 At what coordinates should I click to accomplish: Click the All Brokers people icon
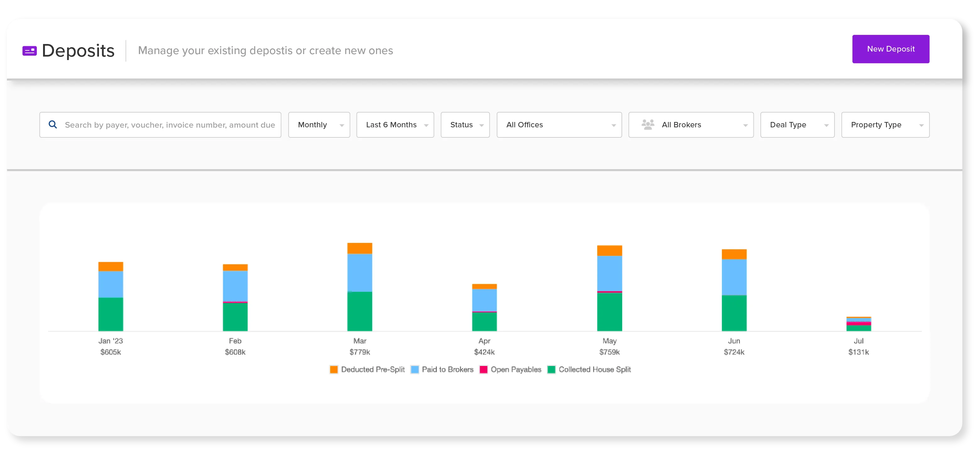coord(648,124)
